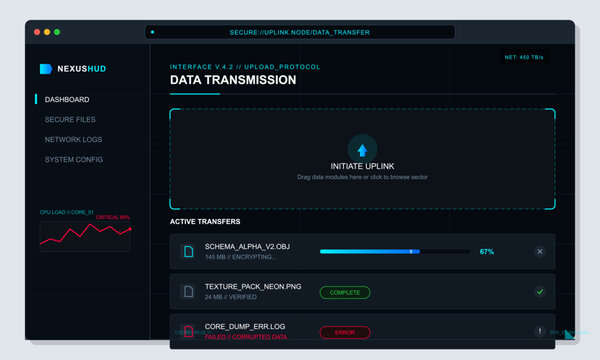Click the Active Transfers heading
The width and height of the screenshot is (600, 360).
(x=205, y=222)
